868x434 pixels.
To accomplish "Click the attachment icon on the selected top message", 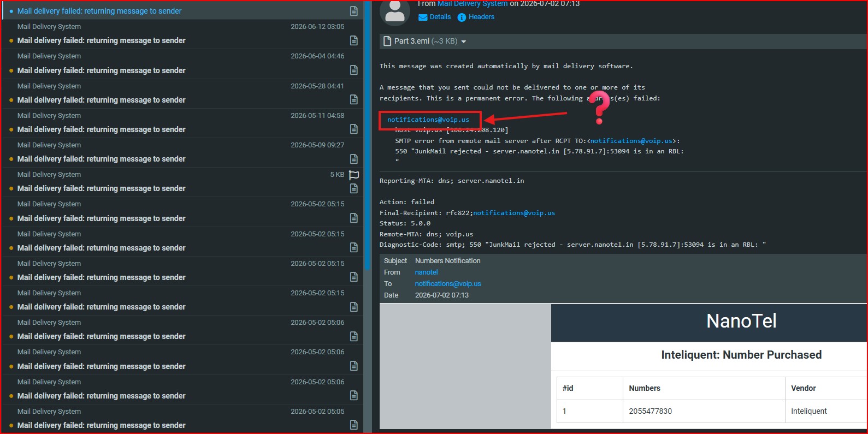I will [x=354, y=11].
